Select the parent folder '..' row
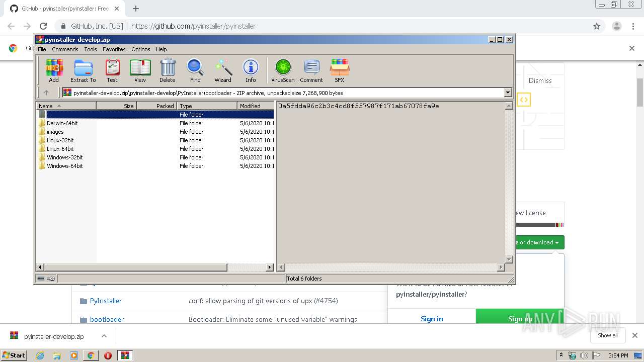The width and height of the screenshot is (644, 362). pyautogui.click(x=155, y=115)
